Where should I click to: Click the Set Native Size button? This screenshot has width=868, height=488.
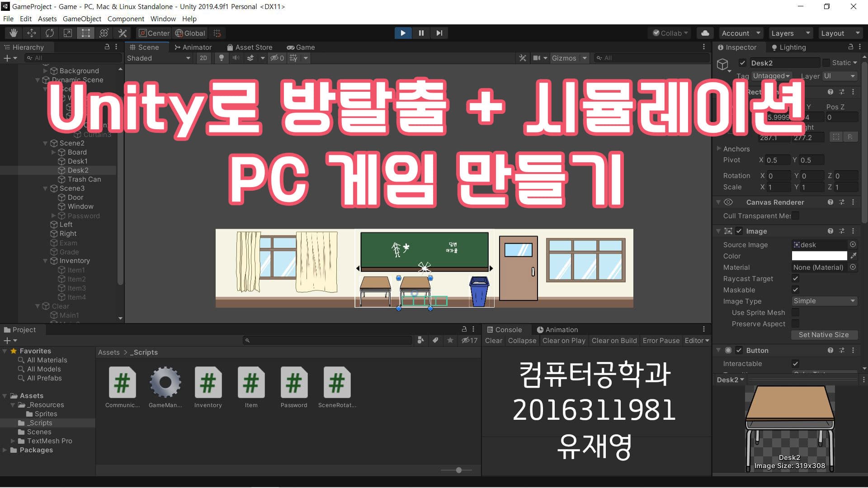824,335
